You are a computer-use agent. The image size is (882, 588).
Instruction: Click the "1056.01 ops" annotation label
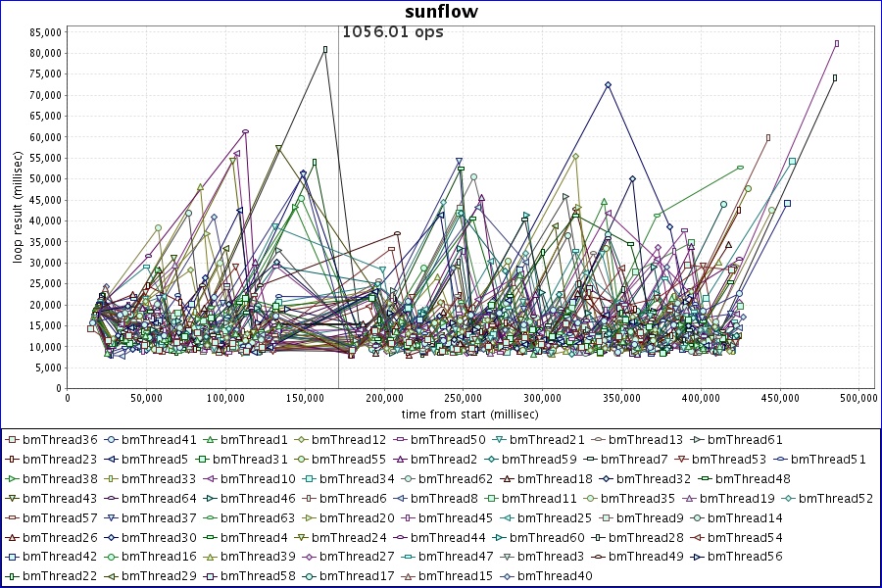coord(392,32)
